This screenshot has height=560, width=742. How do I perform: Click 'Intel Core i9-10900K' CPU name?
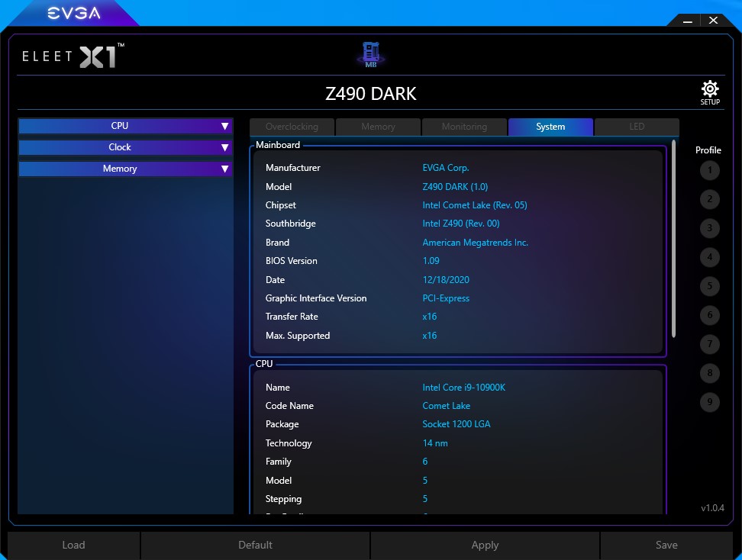464,388
